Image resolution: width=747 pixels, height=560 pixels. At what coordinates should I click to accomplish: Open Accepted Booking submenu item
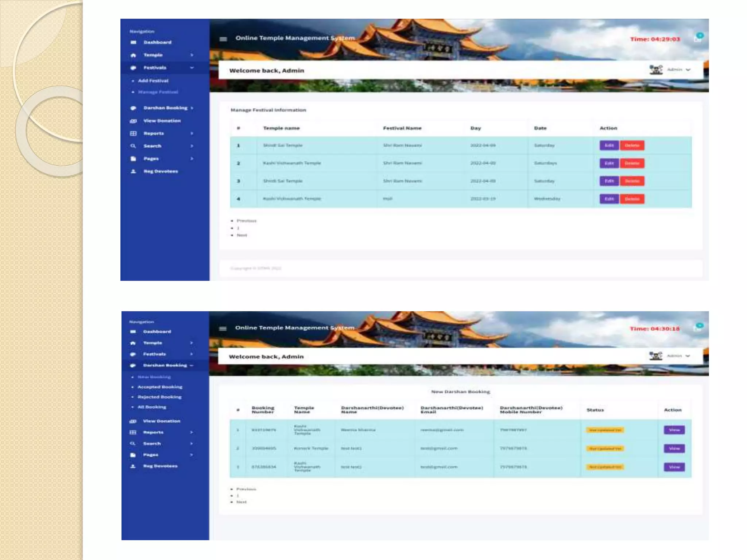click(x=160, y=387)
